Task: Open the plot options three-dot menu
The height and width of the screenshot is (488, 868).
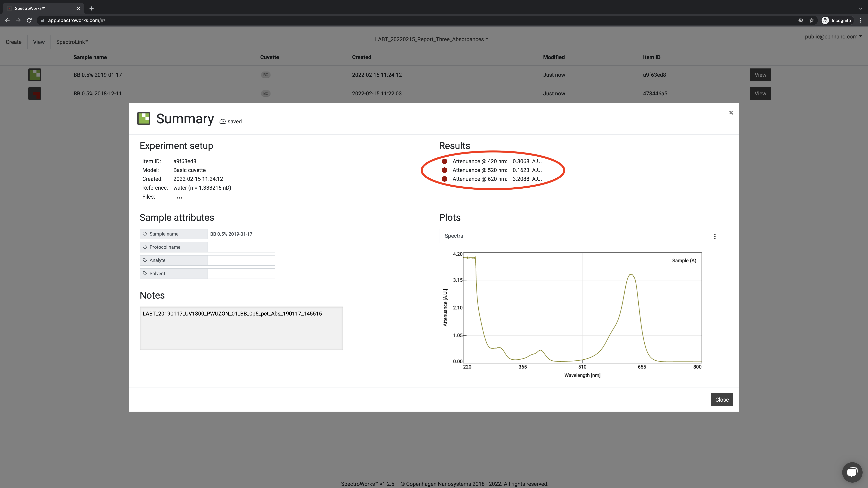Action: 715,236
